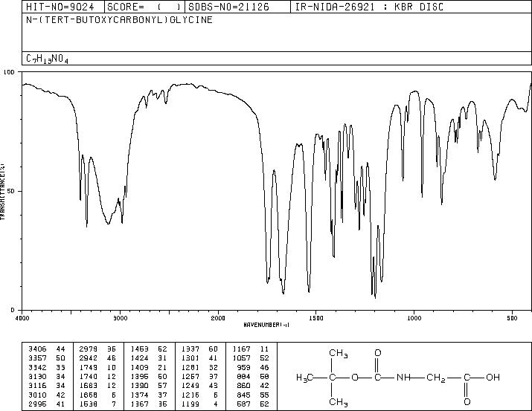
Task: Click peak table entry 2979
Action: pyautogui.click(x=89, y=349)
